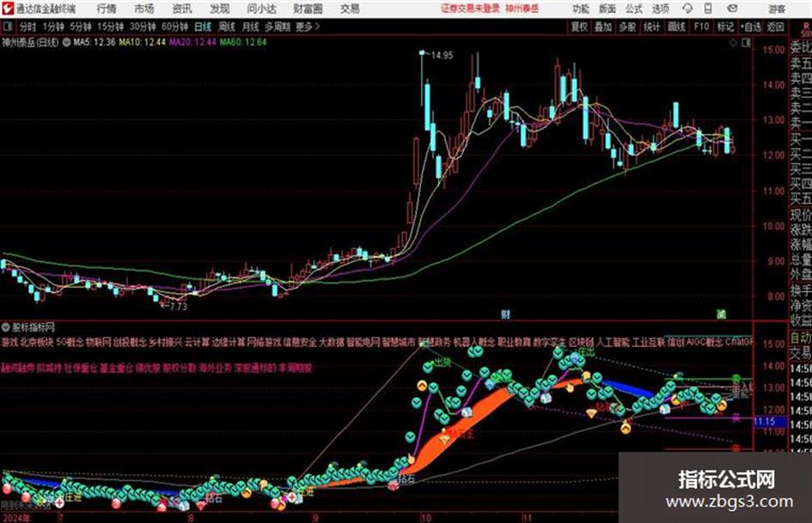Select the 日线 daily tab
This screenshot has height=523, width=812.
pos(203,27)
